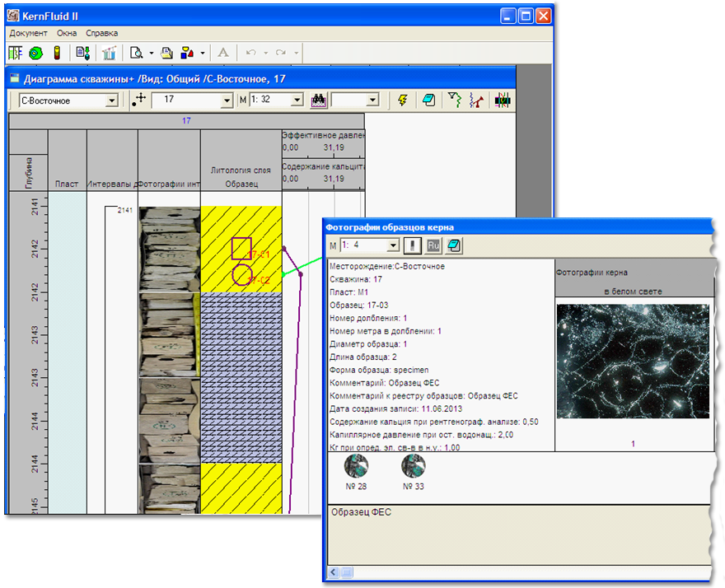Click the well header labeled 17
Viewport: 725px width, 588px height.
click(x=186, y=121)
